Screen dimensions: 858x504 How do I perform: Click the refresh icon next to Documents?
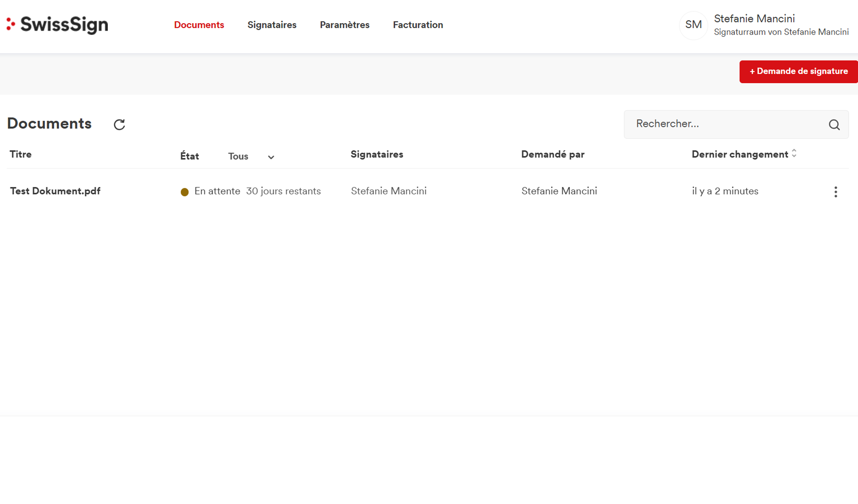click(119, 125)
